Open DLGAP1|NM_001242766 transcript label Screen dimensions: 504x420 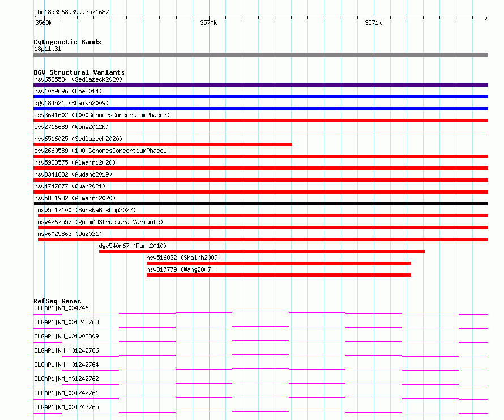click(66, 350)
